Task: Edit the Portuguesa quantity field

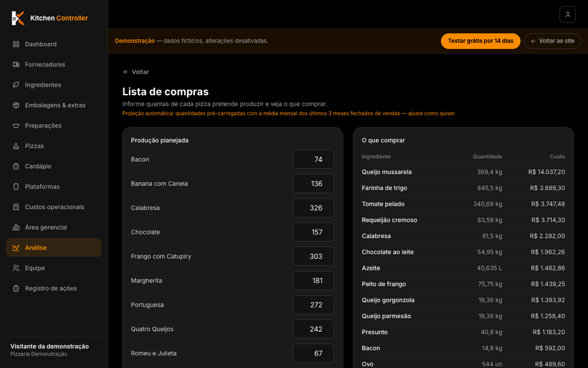Action: tap(314, 305)
